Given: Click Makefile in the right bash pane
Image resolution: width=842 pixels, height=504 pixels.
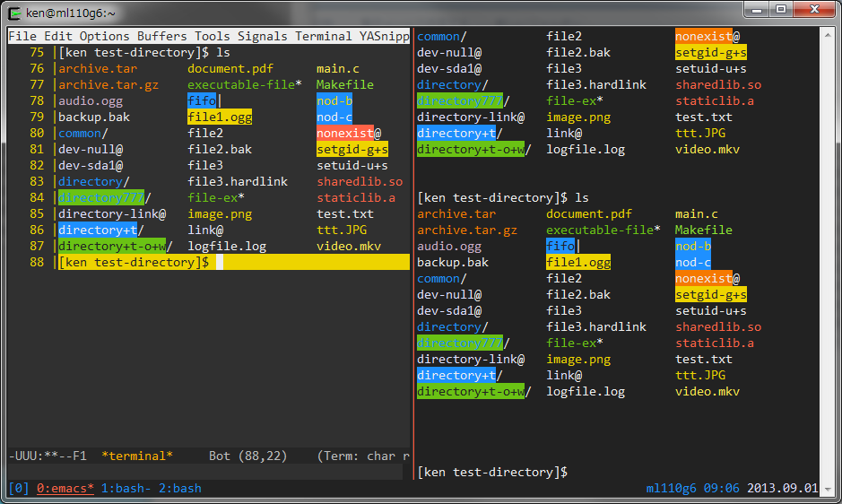Looking at the screenshot, I should point(703,230).
